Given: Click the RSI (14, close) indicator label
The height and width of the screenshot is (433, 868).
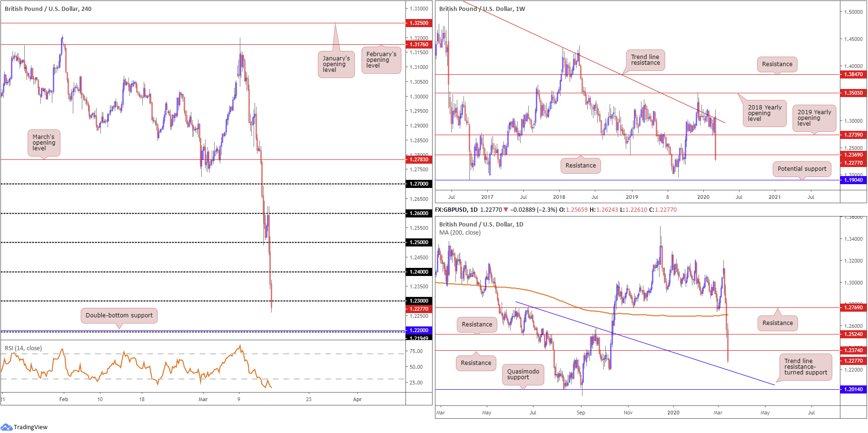Looking at the screenshot, I should click(23, 348).
